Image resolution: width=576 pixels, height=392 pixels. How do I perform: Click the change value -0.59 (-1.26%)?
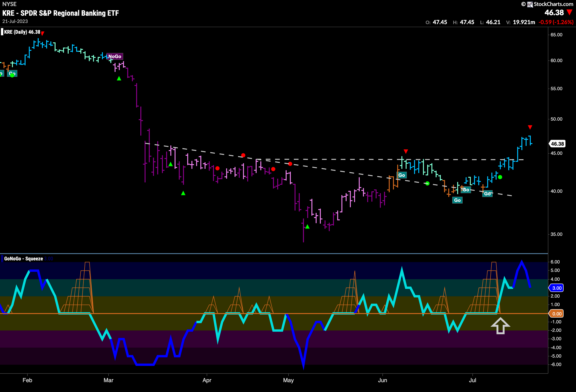tap(556, 22)
